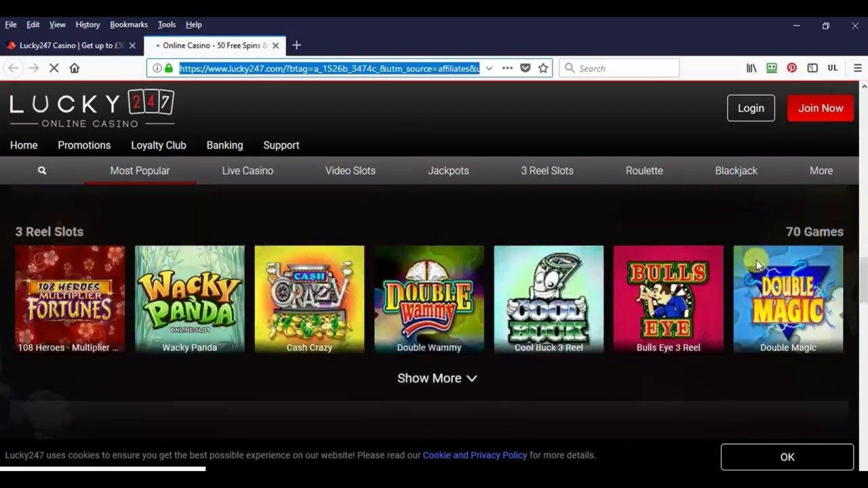The width and height of the screenshot is (868, 488).
Task: Click the UL extension icon
Action: (833, 68)
